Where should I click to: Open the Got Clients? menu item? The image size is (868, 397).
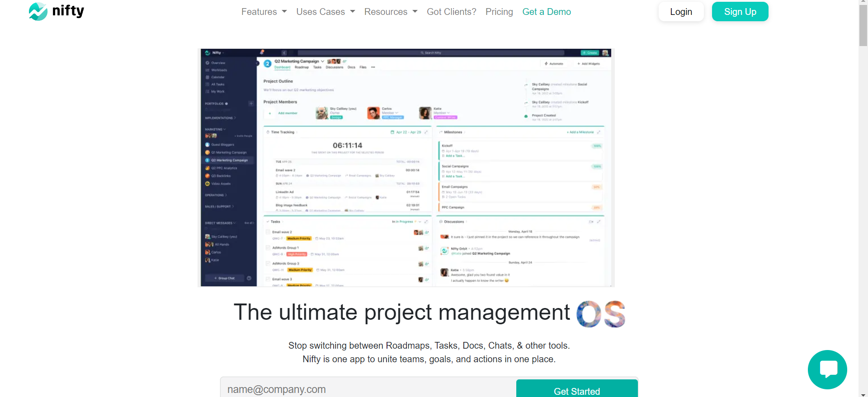451,12
